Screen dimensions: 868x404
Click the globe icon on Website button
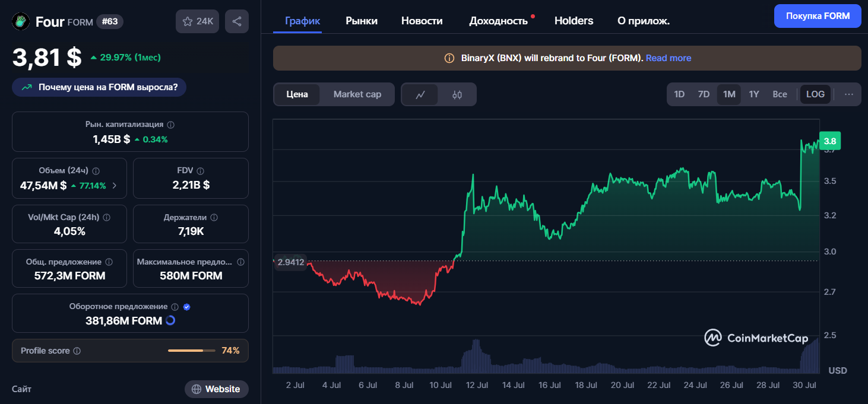197,389
